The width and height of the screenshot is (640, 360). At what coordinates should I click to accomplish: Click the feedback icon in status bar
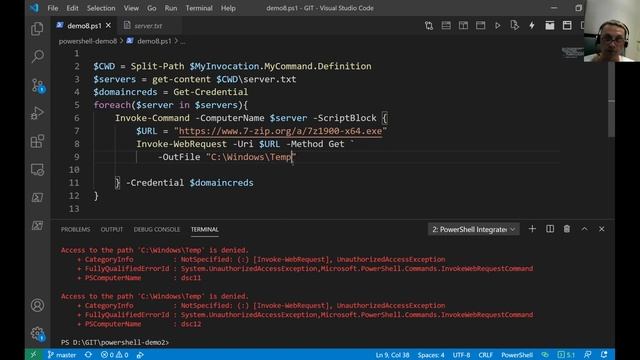coord(587,355)
